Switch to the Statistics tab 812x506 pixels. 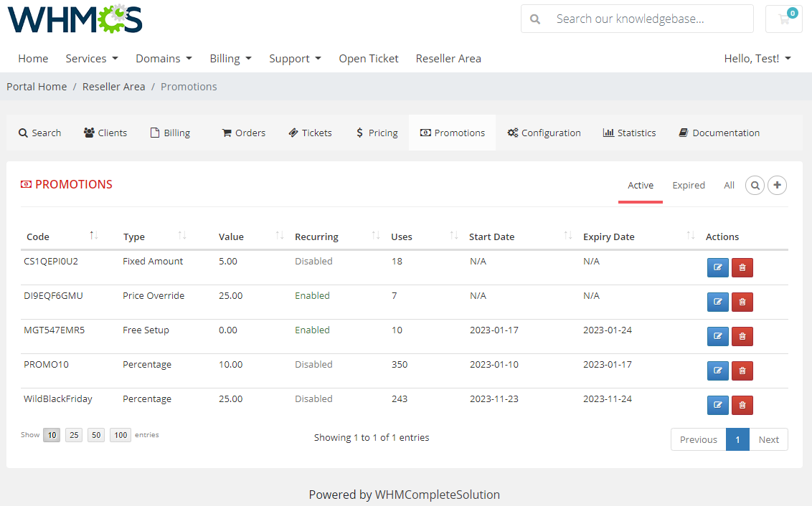pyautogui.click(x=629, y=133)
